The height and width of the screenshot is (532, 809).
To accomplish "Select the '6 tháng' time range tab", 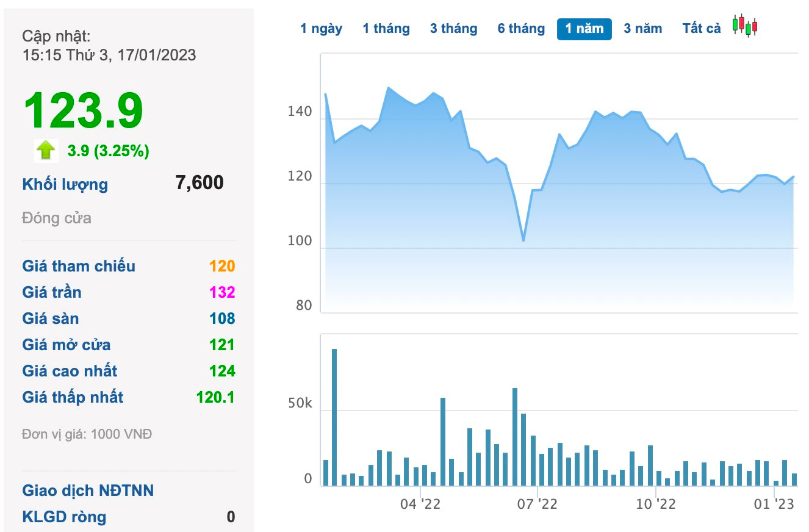I will click(521, 29).
